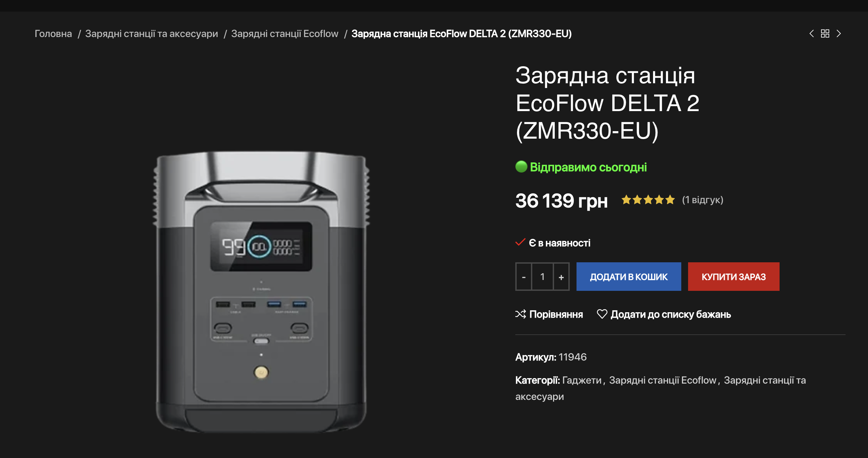Go to previous product arrow
The height and width of the screenshot is (458, 868).
tap(812, 34)
